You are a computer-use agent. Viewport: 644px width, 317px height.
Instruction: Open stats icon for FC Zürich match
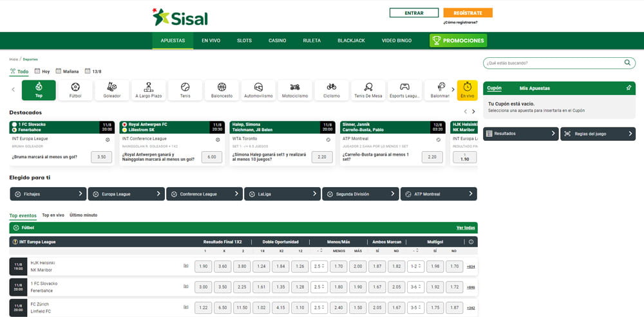[x=186, y=307]
